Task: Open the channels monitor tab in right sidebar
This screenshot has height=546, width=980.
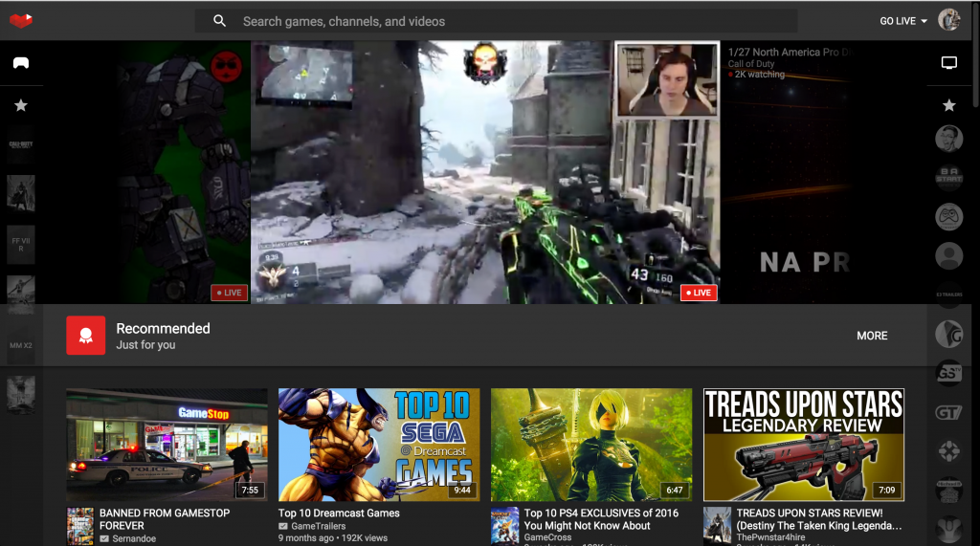Action: pos(948,62)
